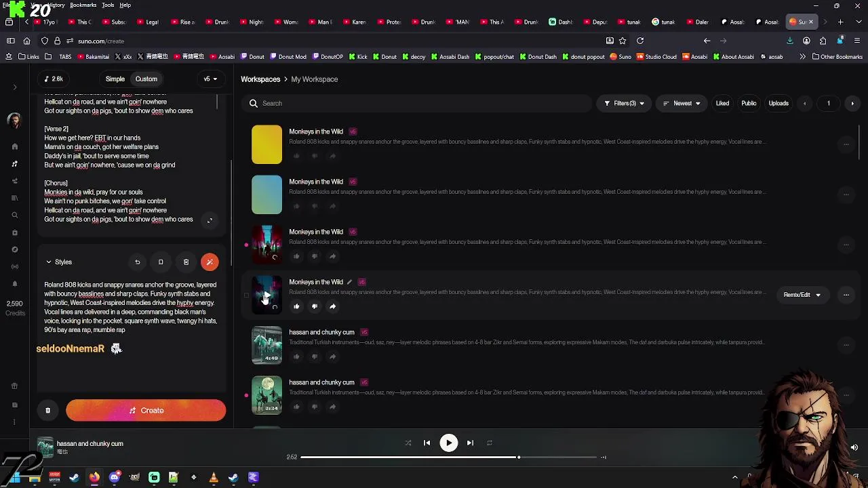Dislike the fourth Monkeys in the Wild track
Viewport: 868px width, 488px height.
[x=315, y=306]
